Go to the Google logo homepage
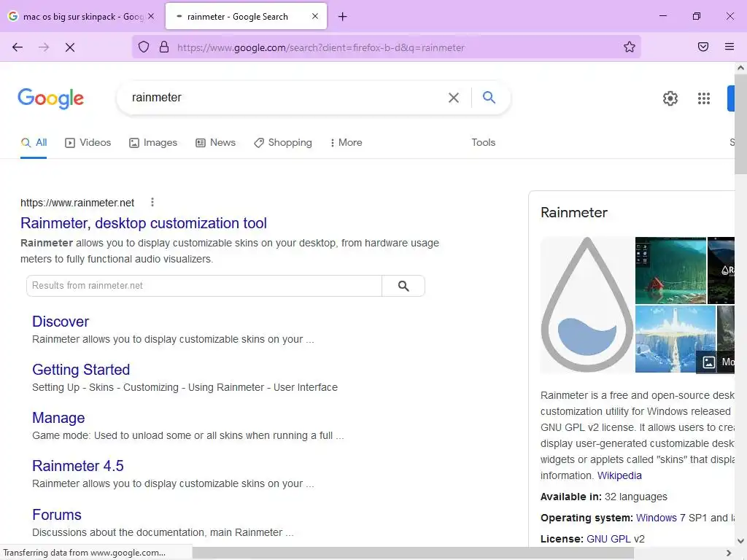This screenshot has width=747, height=560. 50,98
